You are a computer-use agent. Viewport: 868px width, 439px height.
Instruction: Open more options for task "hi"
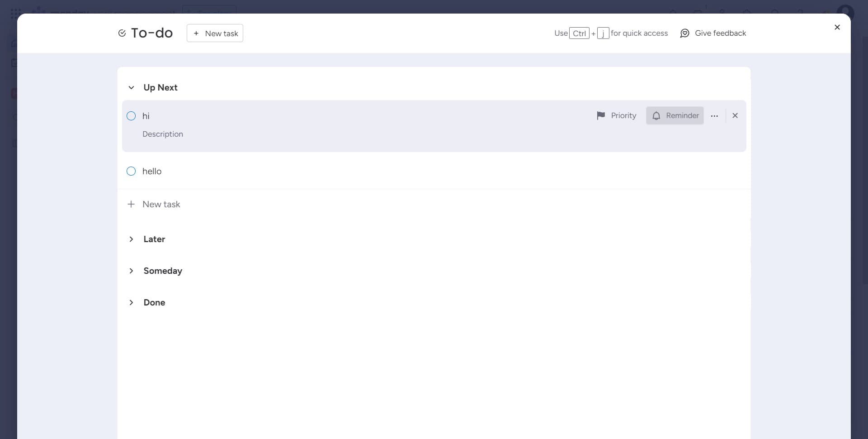point(715,115)
